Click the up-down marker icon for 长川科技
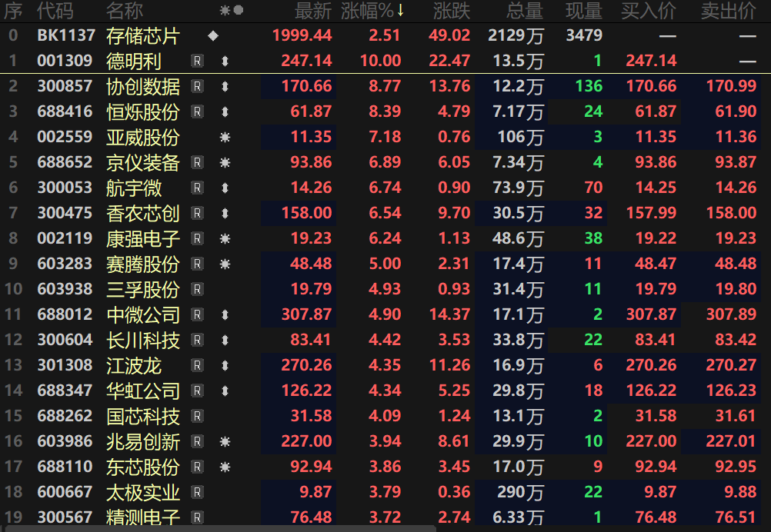 coord(225,340)
